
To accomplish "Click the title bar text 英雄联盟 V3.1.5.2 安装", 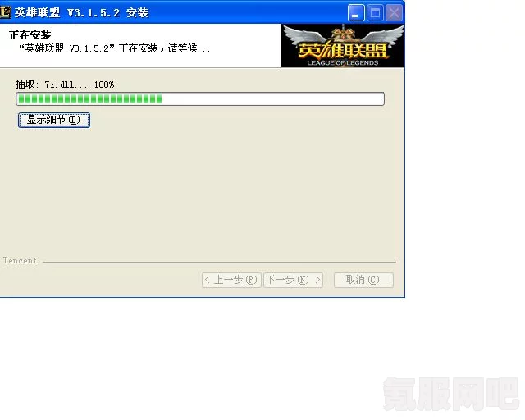I will (82, 13).
